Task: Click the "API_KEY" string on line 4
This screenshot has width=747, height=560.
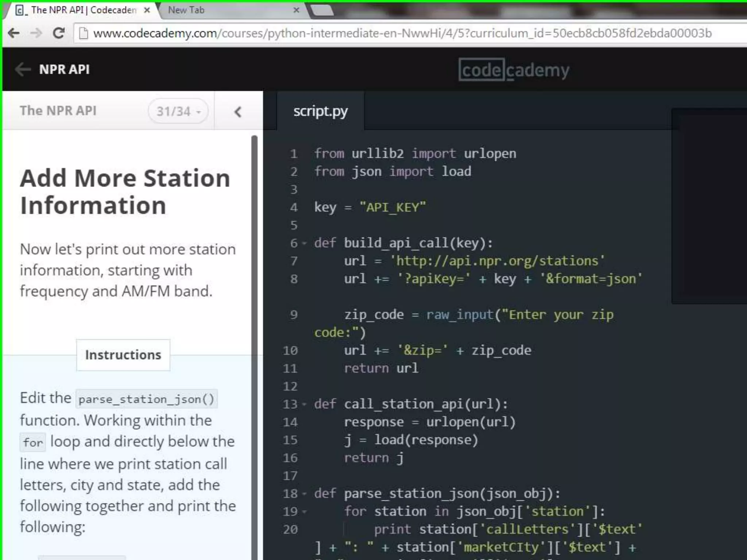Action: [x=392, y=207]
